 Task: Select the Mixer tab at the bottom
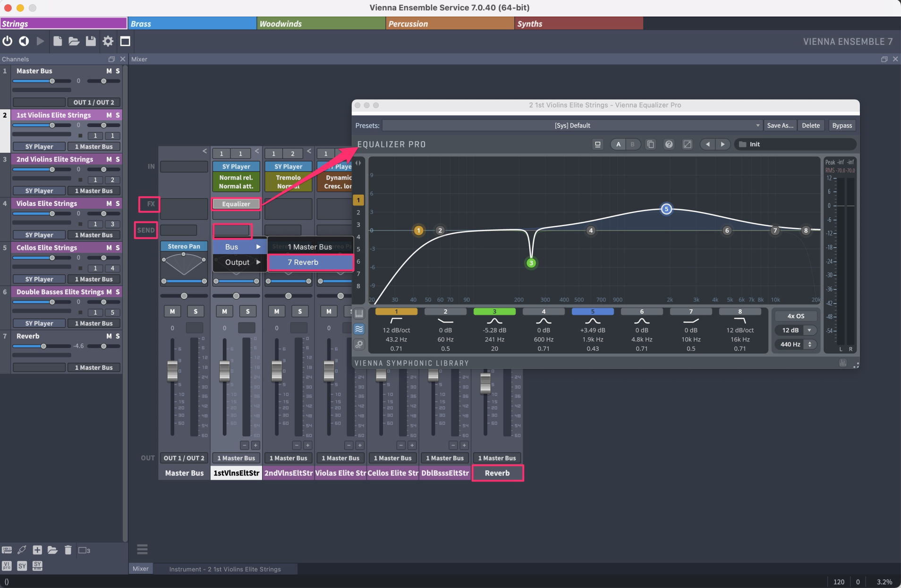[141, 569]
